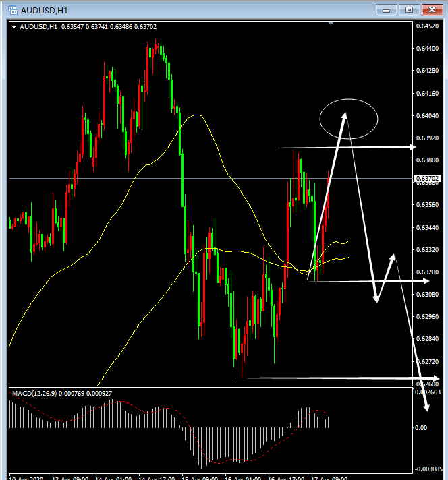Click the chart shift marker triangle on the top border
The width and height of the screenshot is (448, 480).
pyautogui.click(x=331, y=24)
